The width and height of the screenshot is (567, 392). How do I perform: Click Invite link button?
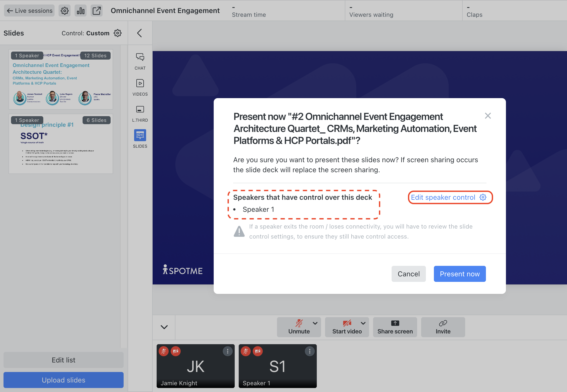point(443,327)
